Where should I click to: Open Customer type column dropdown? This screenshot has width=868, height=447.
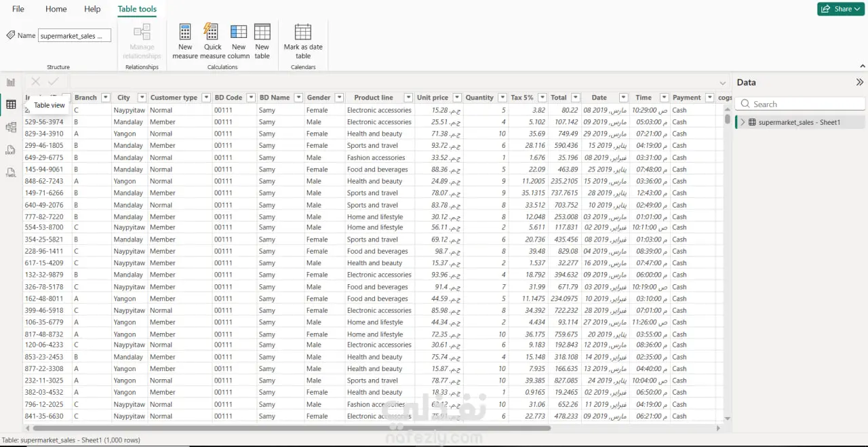pyautogui.click(x=206, y=98)
